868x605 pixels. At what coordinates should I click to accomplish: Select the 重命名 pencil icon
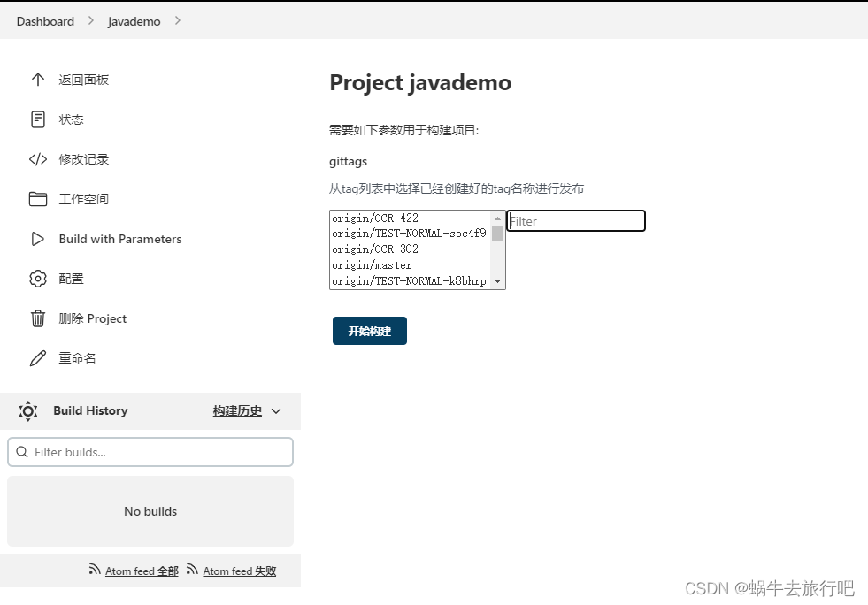click(38, 357)
